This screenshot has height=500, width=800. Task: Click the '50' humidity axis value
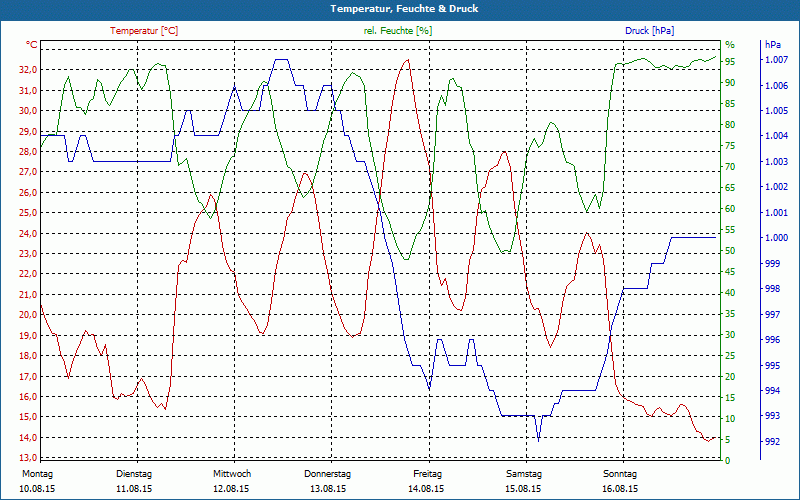(x=730, y=251)
